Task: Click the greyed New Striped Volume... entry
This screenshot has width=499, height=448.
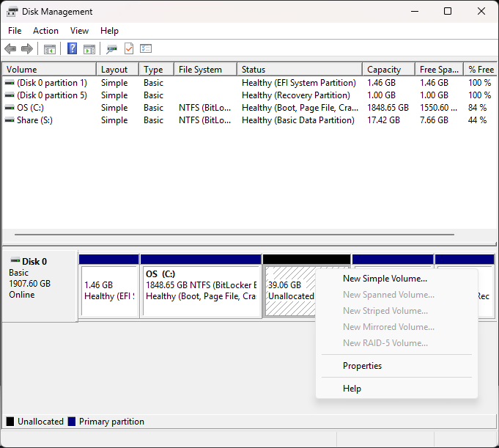Action: tap(396, 311)
